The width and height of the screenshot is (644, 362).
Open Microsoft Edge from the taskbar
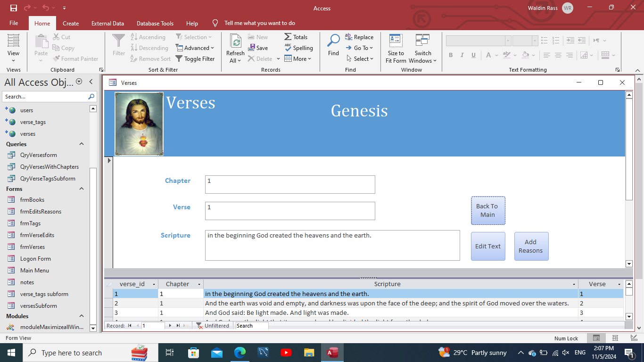click(x=240, y=353)
